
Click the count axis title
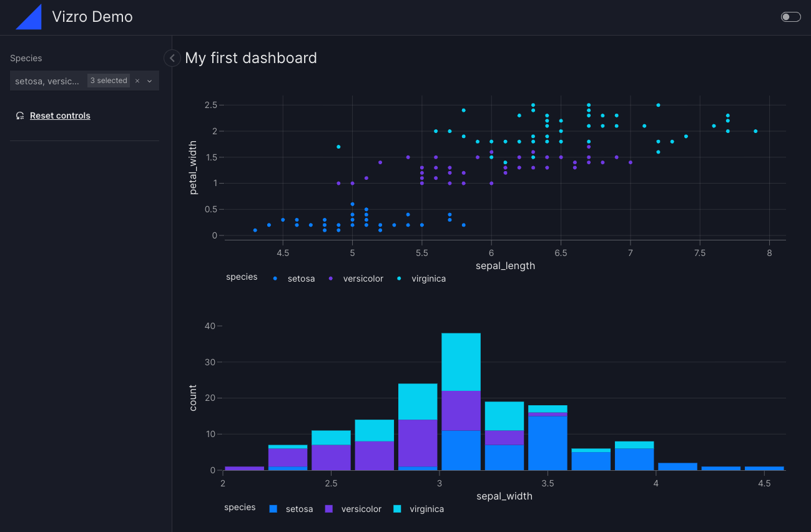[193, 398]
